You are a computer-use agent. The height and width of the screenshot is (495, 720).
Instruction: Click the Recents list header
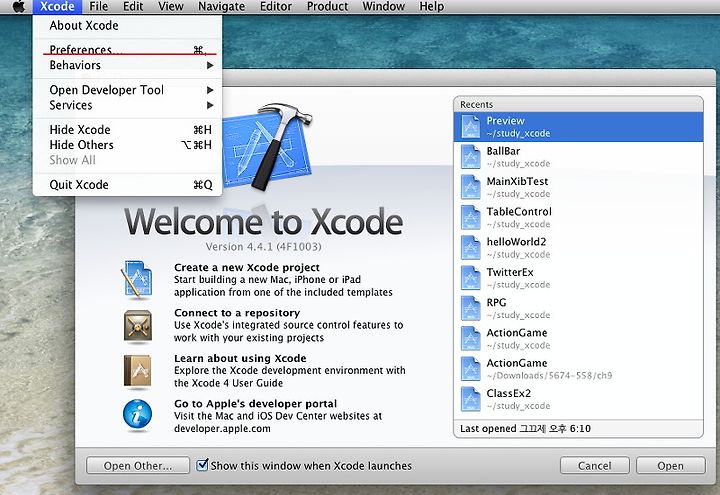coord(578,104)
